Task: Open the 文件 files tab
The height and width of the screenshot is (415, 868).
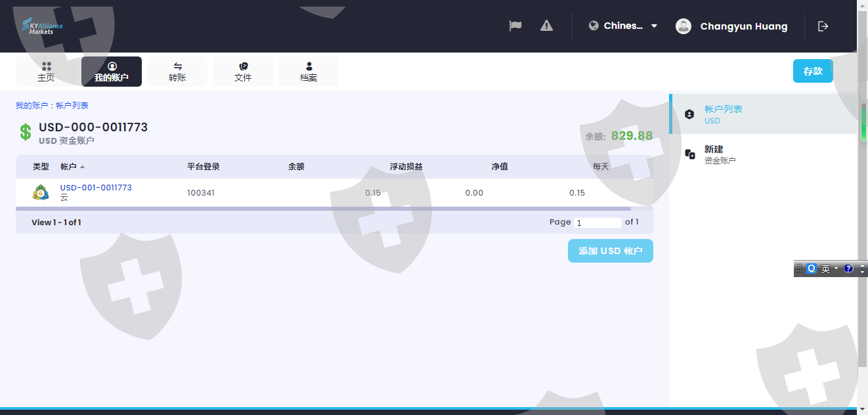Action: (x=243, y=72)
